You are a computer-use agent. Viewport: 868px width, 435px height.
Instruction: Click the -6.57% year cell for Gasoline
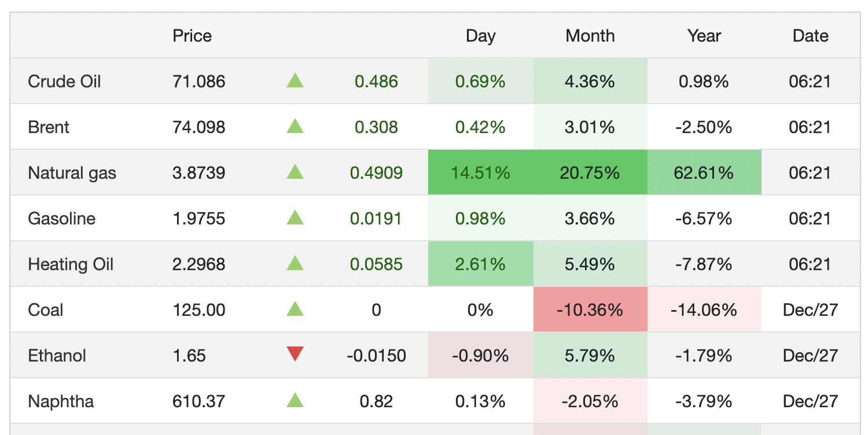[x=704, y=218]
